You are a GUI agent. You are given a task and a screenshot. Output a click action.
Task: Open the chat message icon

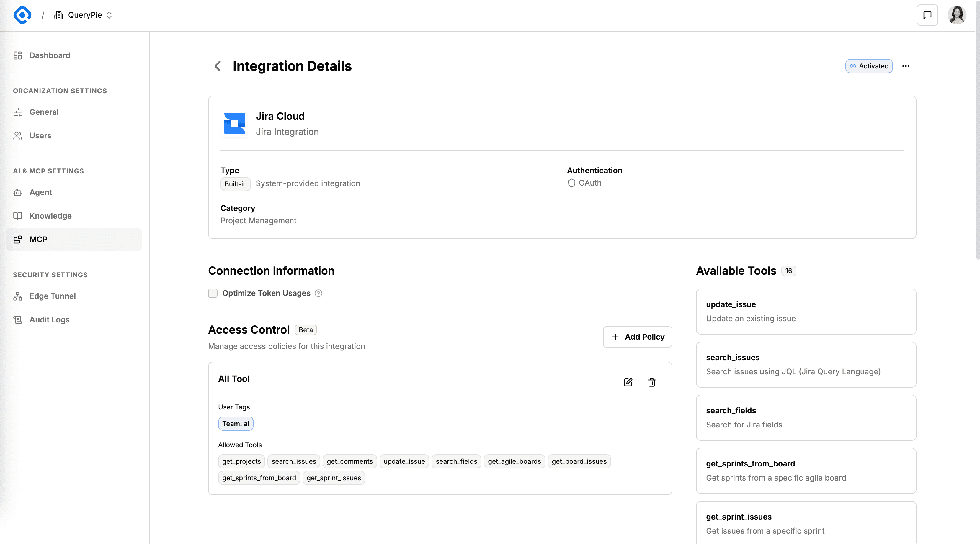[x=927, y=15]
